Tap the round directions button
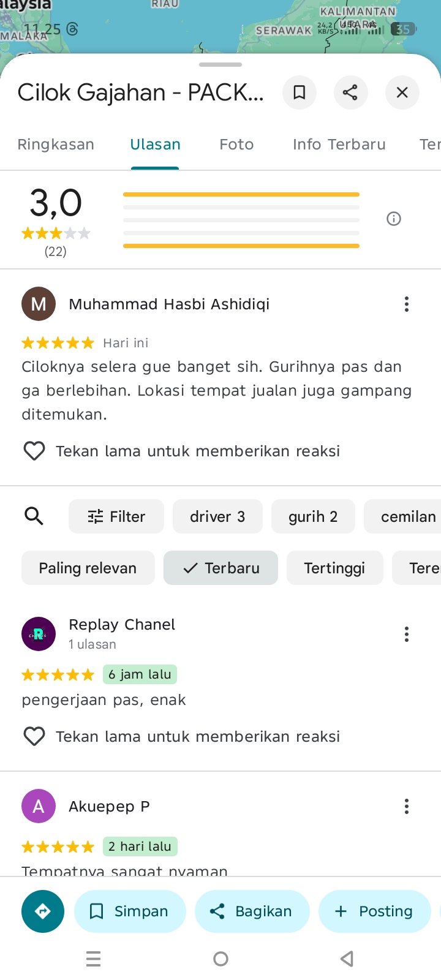The width and height of the screenshot is (441, 980). (43, 911)
